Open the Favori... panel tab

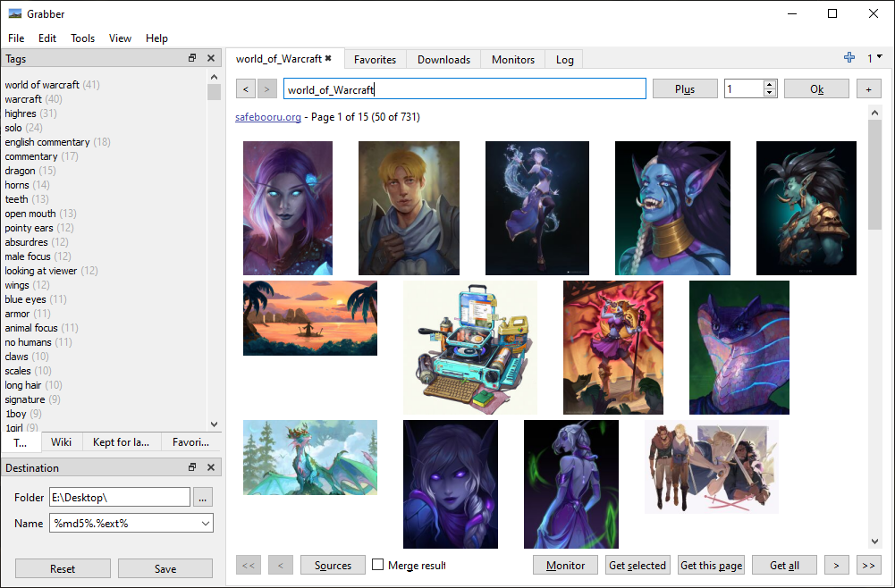pos(190,442)
